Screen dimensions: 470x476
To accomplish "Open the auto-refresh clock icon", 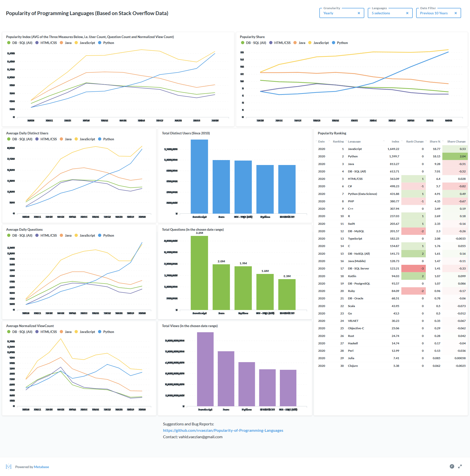I will (452, 466).
